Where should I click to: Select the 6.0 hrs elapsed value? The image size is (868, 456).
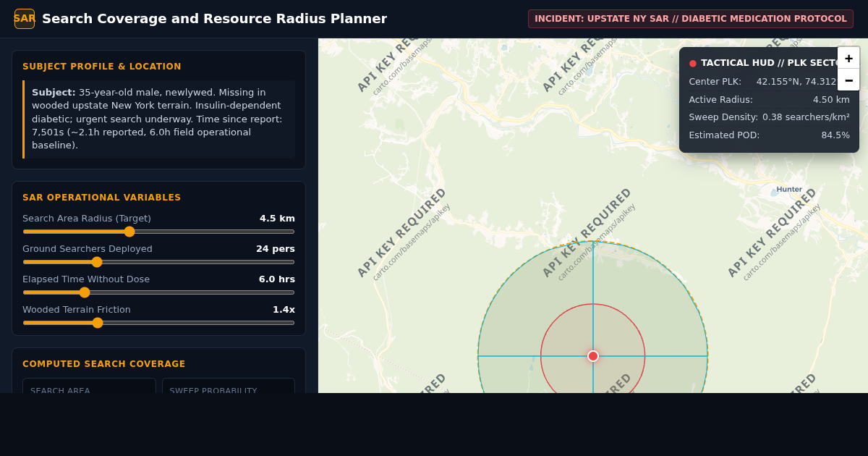pos(277,279)
